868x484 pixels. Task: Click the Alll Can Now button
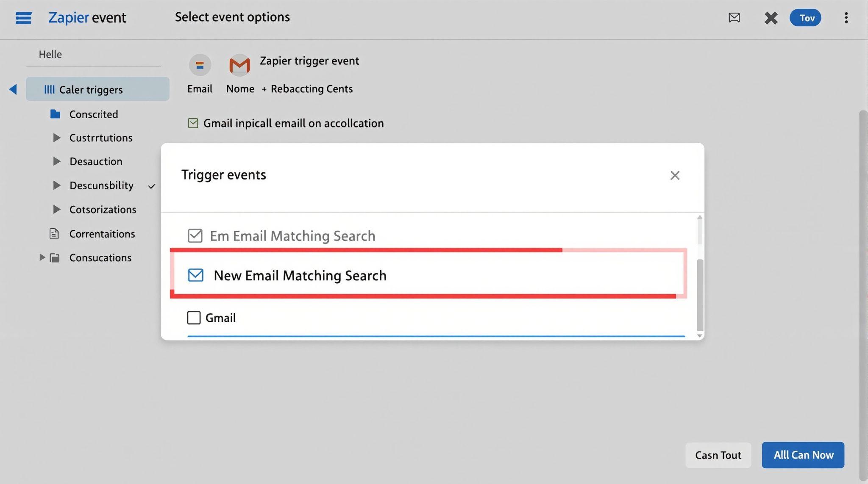[803, 455]
